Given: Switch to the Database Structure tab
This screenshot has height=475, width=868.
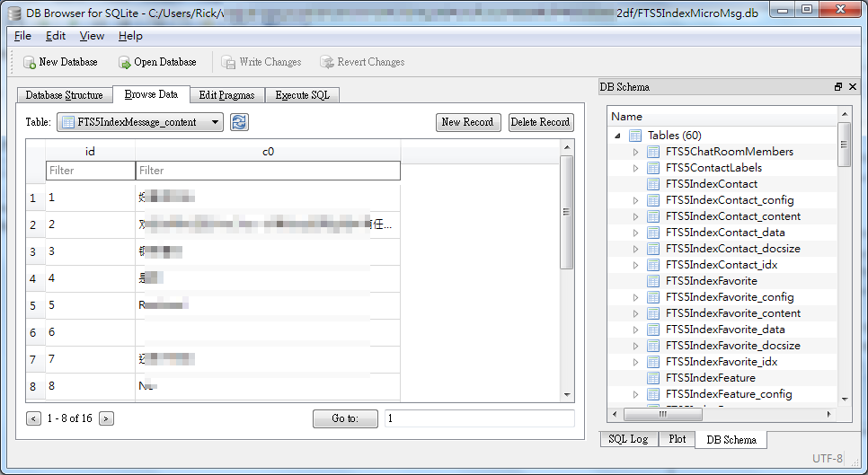Looking at the screenshot, I should pos(64,95).
